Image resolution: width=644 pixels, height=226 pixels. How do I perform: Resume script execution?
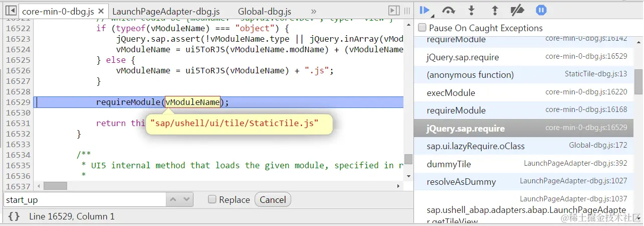pyautogui.click(x=425, y=10)
